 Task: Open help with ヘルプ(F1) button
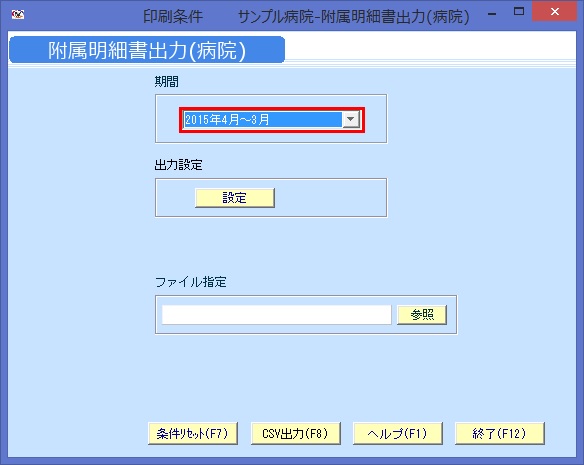397,433
